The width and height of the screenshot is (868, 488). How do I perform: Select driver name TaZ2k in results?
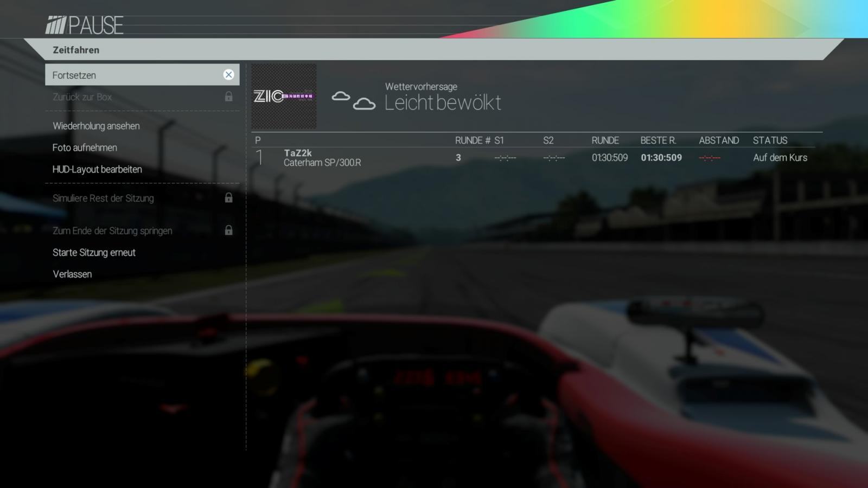click(x=298, y=153)
